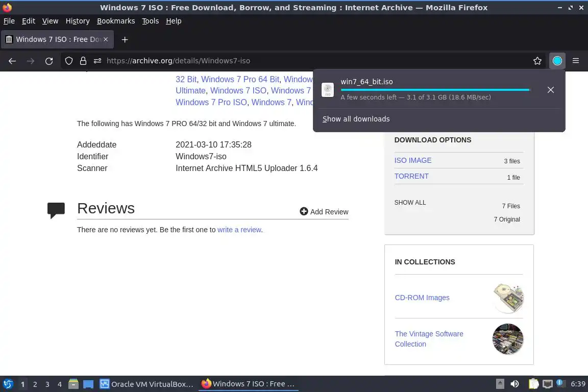Open The Vintage Software Collection link

pyautogui.click(x=429, y=339)
